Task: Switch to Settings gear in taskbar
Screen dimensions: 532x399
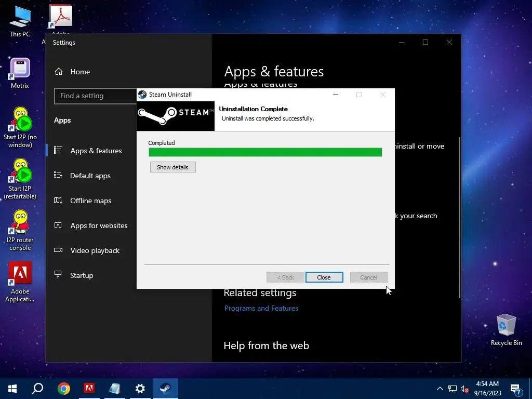Action: 140,388
